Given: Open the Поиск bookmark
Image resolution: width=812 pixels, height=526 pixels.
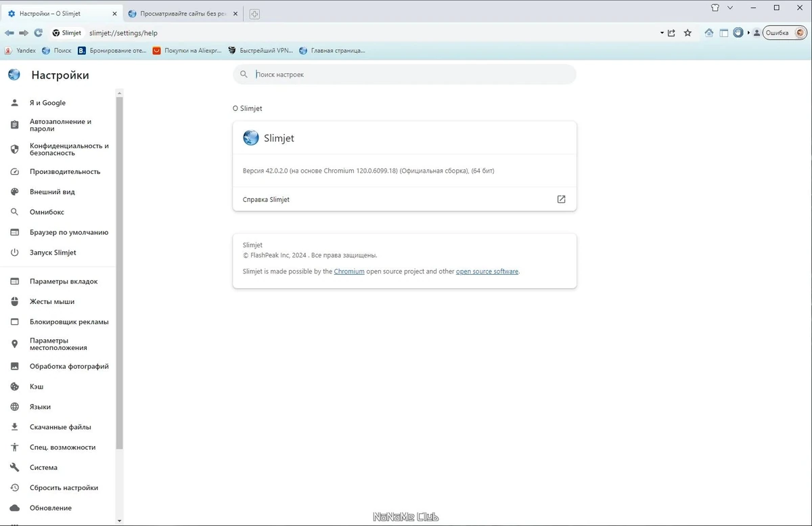Looking at the screenshot, I should pos(56,50).
